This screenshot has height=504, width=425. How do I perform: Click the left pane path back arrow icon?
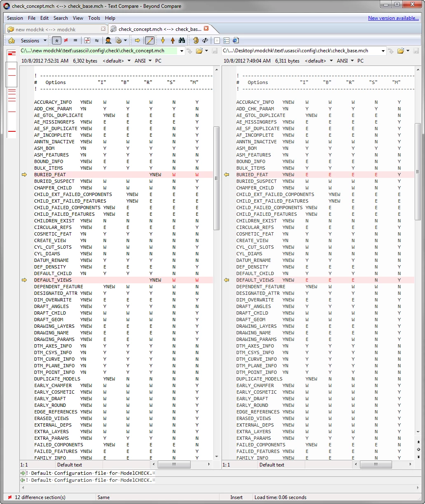pyautogui.click(x=189, y=51)
